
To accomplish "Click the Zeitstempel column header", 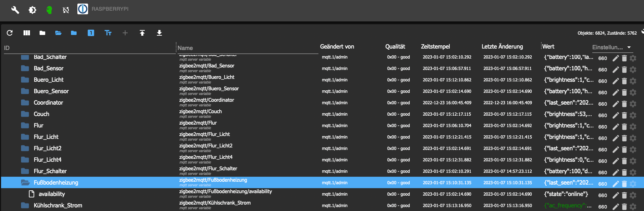I will pyautogui.click(x=435, y=46).
